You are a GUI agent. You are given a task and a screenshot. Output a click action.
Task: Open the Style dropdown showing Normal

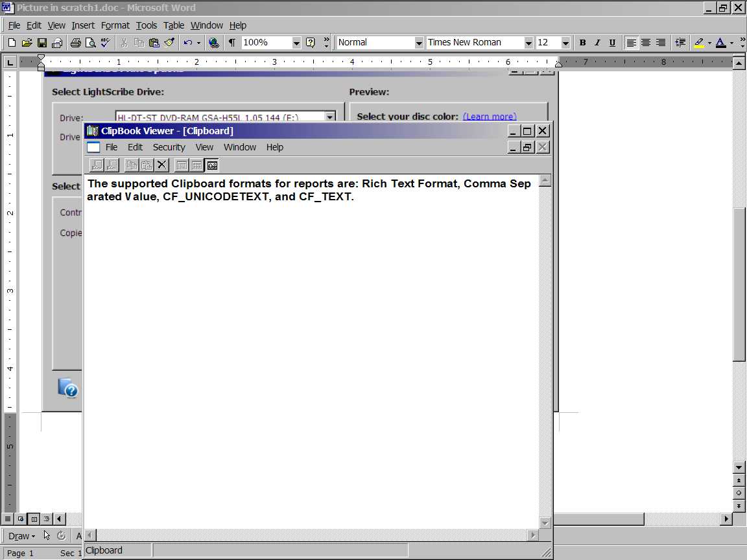tap(419, 43)
